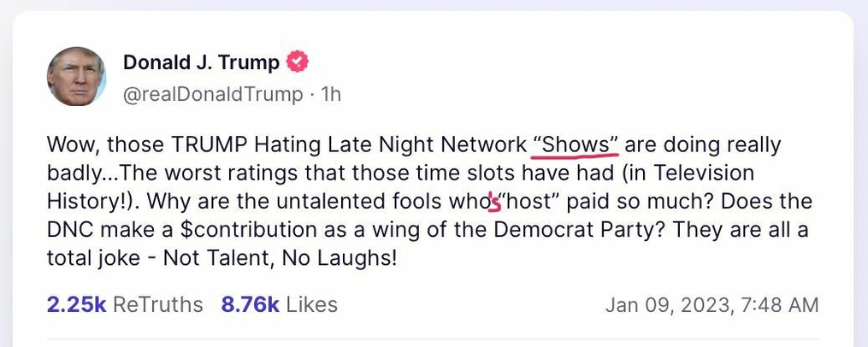
Task: Open the 8.76k Likes list
Action: tap(279, 304)
